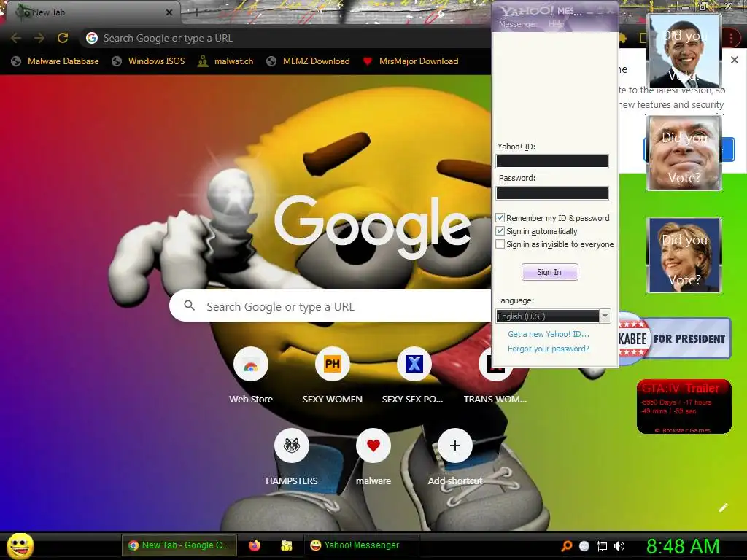Click the 8:48 AM clock
The height and width of the screenshot is (560, 747).
[x=683, y=546]
